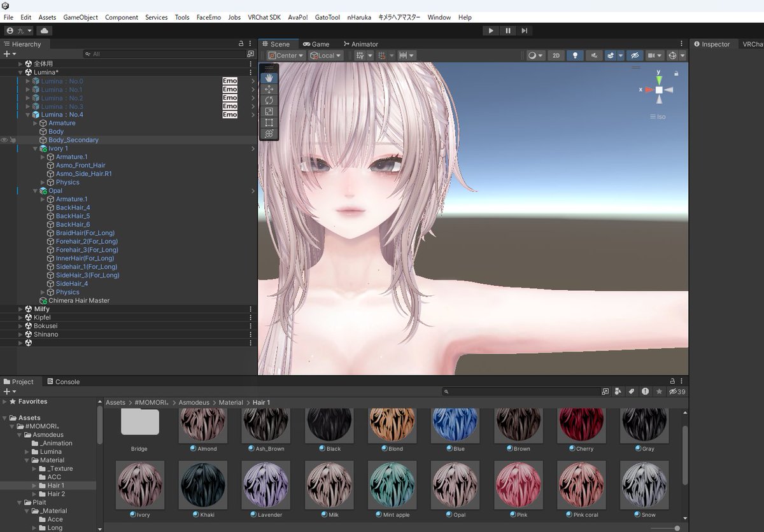
Task: Toggle visibility eye for Body_Secondary
Action: 4,140
